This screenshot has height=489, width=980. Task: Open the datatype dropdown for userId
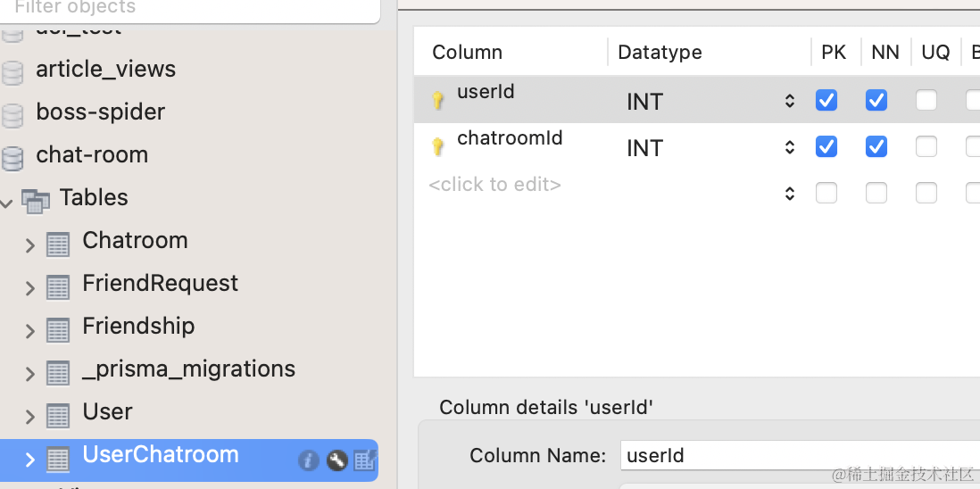coord(790,101)
